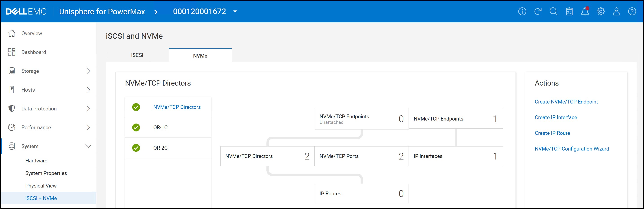
Task: Click the IP Interfaces count box
Action: click(456, 156)
